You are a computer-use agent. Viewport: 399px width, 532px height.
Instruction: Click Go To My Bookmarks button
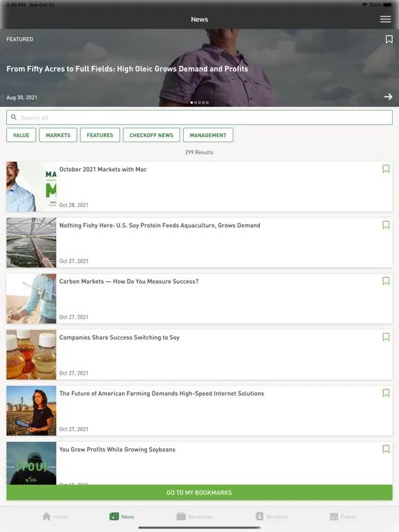tap(199, 493)
